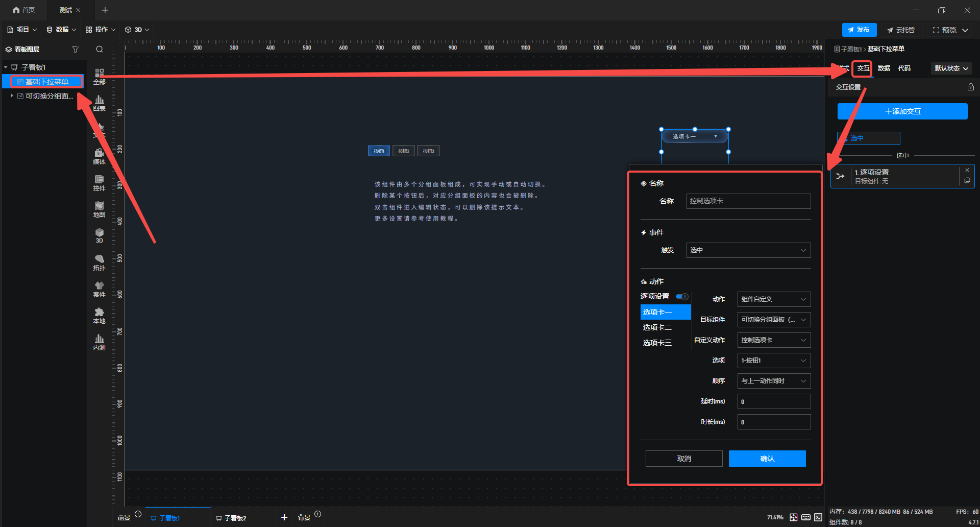This screenshot has height=527, width=980.
Task: Open the 触发 event dropdown
Action: coord(748,250)
